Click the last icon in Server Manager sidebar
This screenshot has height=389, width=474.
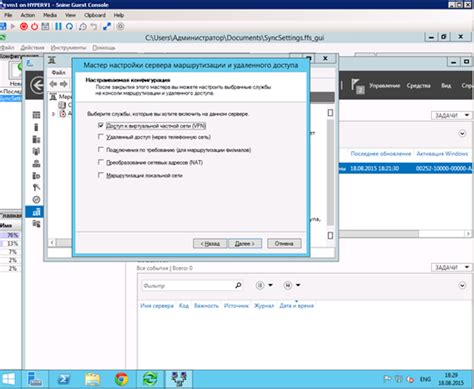(x=36, y=224)
